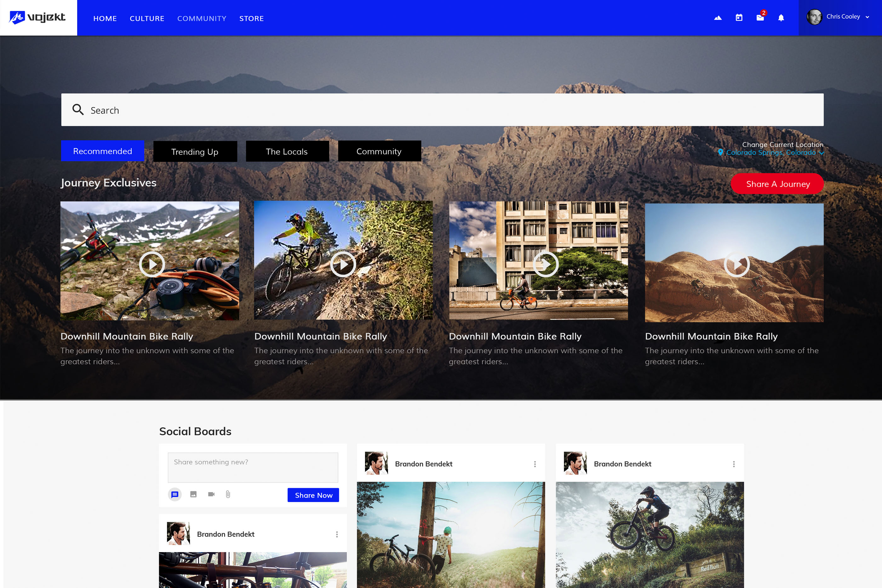
Task: Select The Locals tab
Action: pos(287,151)
